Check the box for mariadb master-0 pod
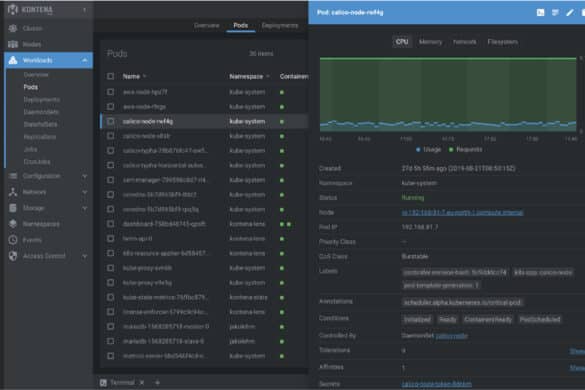Screen dimensions: 585x390 (x=110, y=327)
